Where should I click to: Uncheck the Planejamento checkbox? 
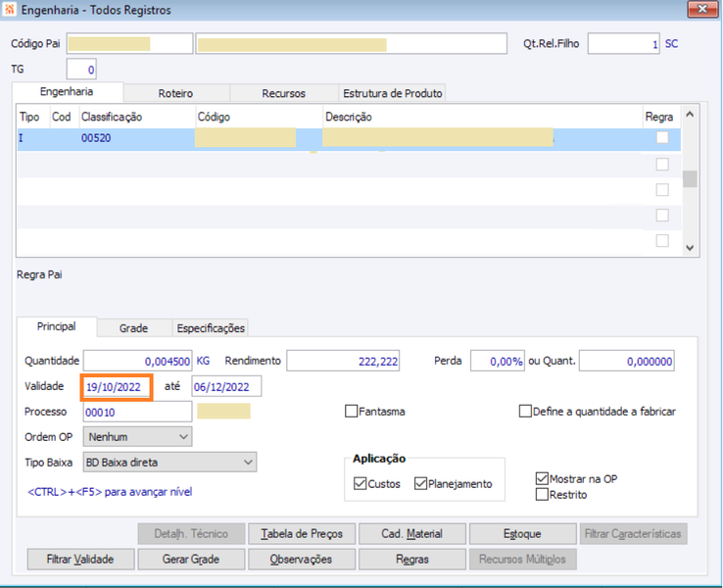(420, 483)
